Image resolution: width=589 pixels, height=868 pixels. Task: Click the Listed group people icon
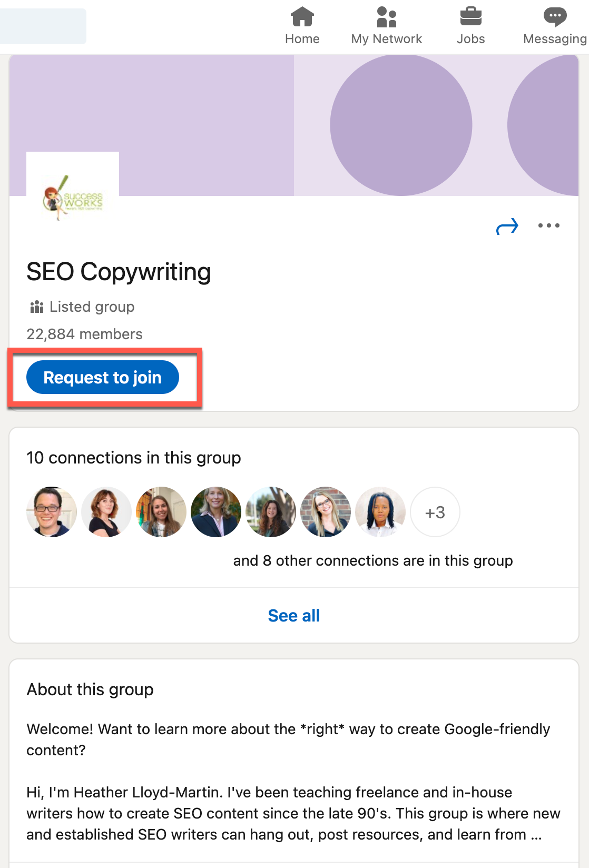click(x=37, y=307)
